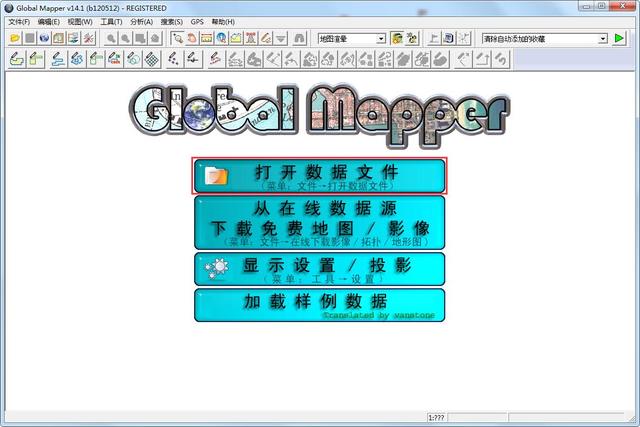Click the red pencil edit line tool
This screenshot has width=640, height=427.
215,59
